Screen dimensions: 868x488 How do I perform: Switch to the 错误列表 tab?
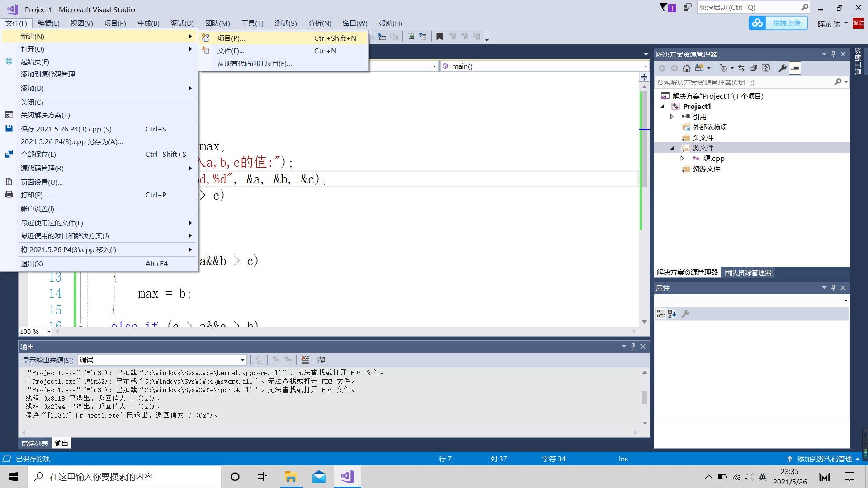35,443
